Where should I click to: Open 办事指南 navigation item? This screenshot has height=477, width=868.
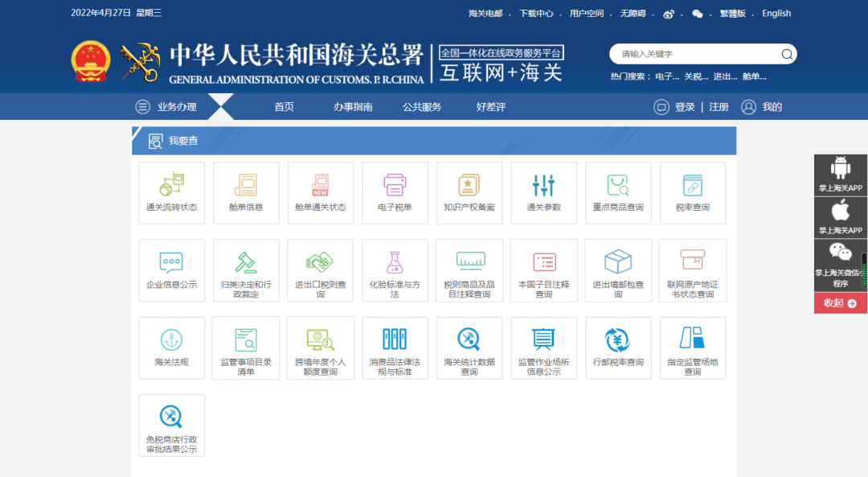(353, 107)
